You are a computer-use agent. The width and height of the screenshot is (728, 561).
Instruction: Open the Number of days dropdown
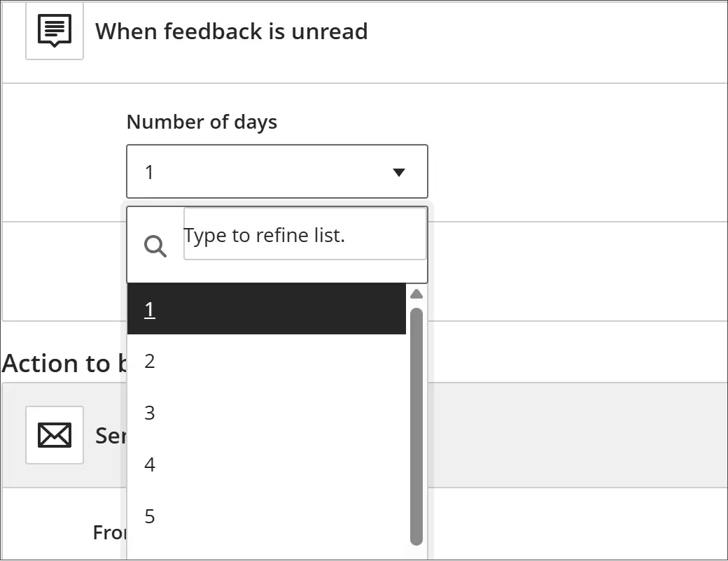[276, 171]
